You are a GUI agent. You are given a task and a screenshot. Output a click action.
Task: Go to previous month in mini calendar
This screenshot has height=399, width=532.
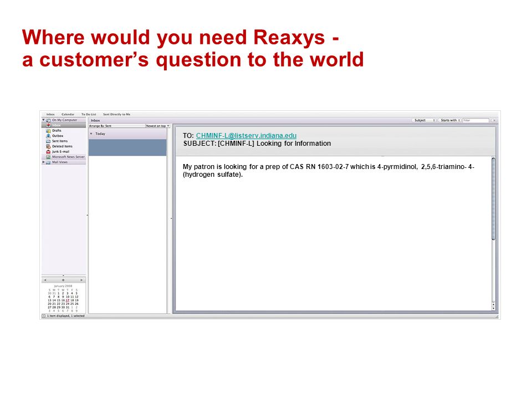45,280
